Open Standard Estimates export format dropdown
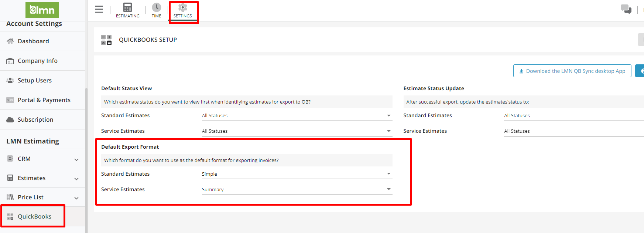 297,174
